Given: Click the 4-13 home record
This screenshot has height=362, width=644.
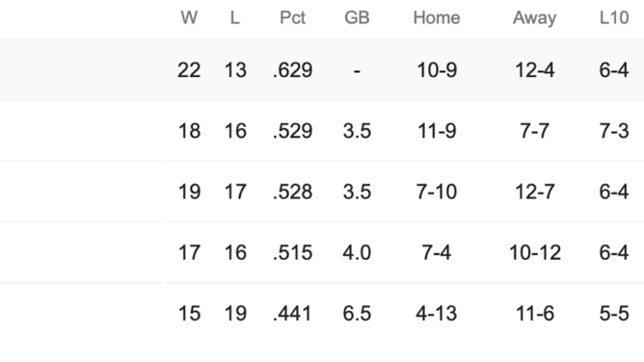Looking at the screenshot, I should 437,314.
